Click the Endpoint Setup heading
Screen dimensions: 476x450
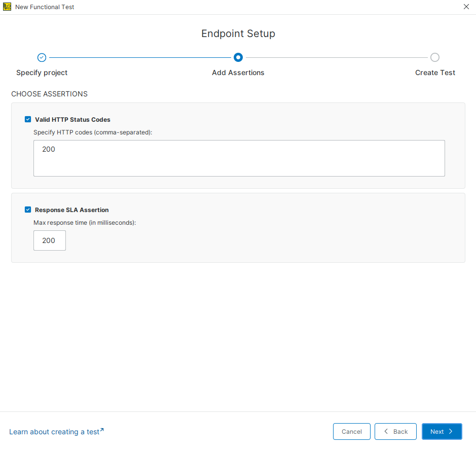238,33
